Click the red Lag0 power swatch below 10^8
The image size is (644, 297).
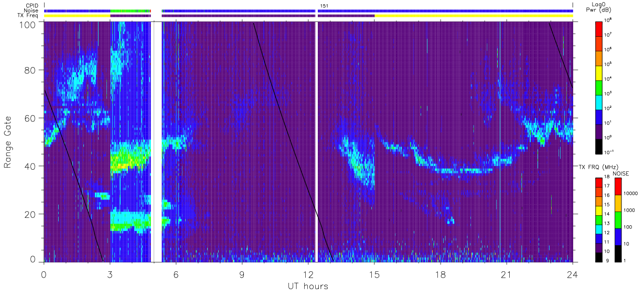[x=598, y=28]
